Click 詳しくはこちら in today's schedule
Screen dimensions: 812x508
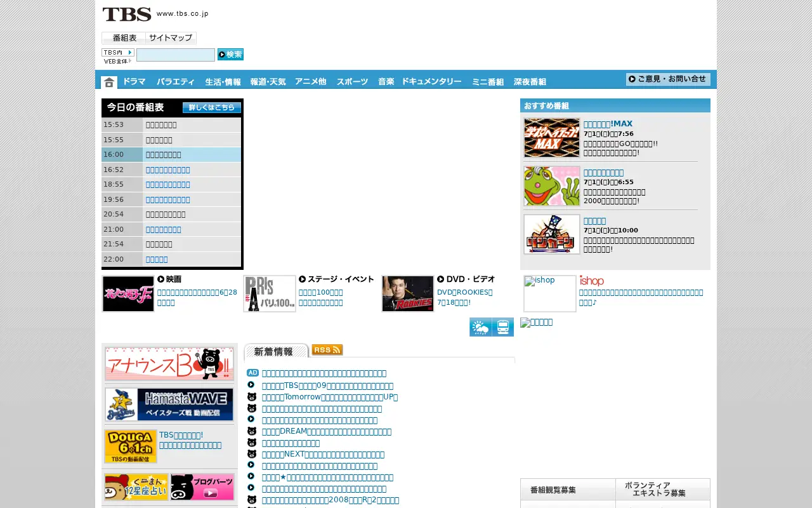click(212, 107)
